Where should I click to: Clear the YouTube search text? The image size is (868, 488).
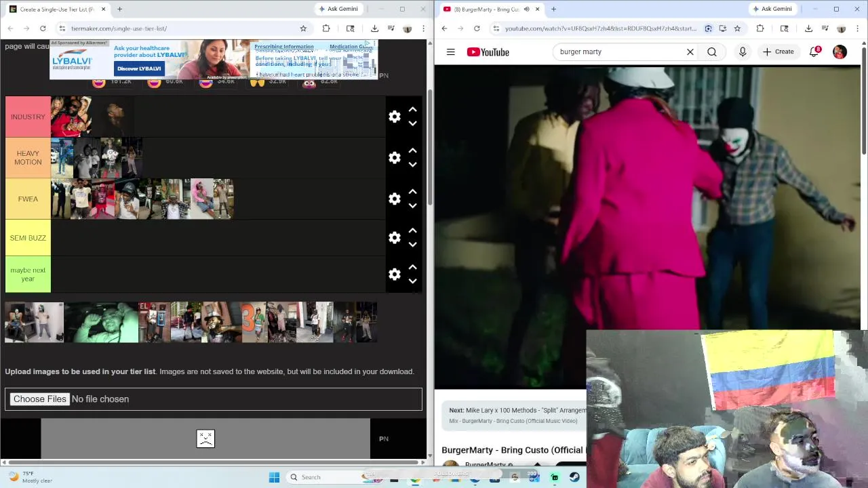(690, 52)
